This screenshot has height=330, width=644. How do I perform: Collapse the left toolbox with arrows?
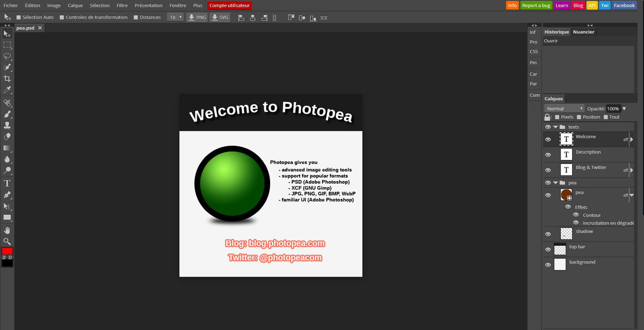click(7, 25)
